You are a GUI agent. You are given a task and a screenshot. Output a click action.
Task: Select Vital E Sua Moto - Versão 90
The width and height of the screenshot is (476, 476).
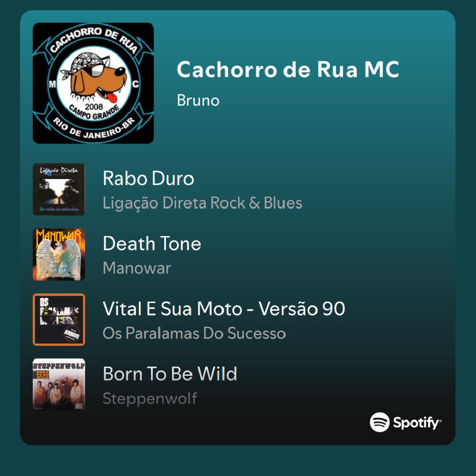(x=224, y=309)
